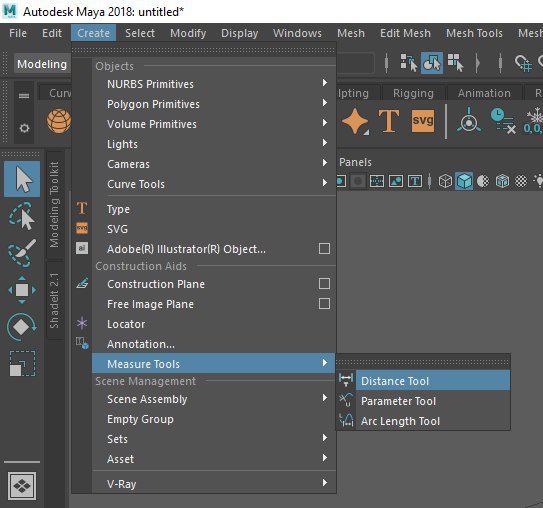Open the Panels menu in viewport

coord(355,162)
